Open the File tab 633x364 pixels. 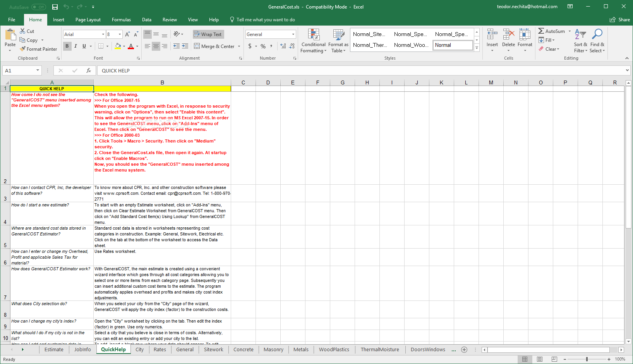tap(12, 20)
